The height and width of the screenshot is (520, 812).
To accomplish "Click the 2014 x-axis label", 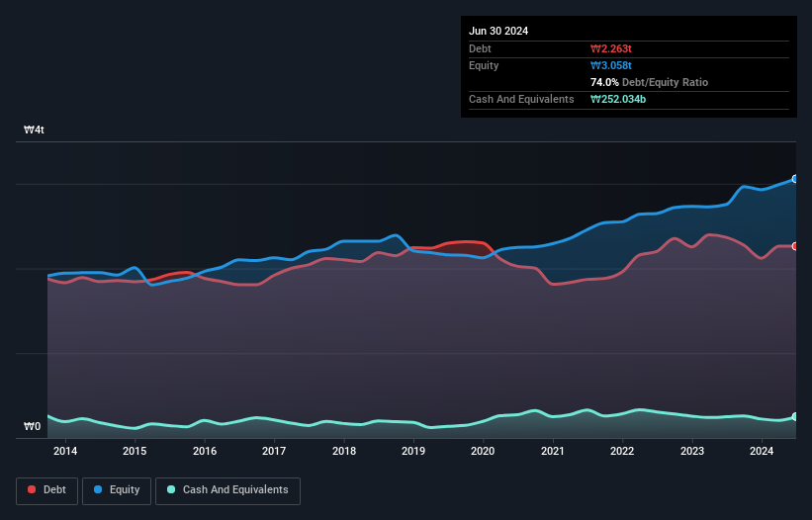I will (65, 451).
